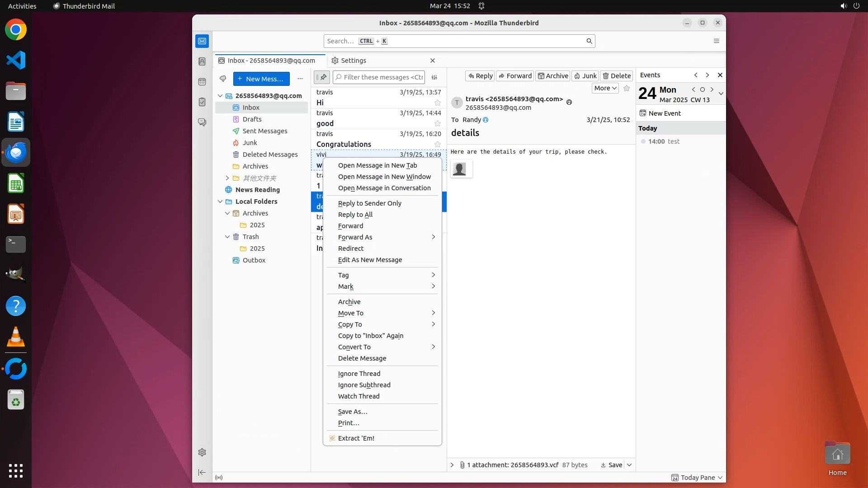Screen dimensions: 868x488
Task: Open Settings gear in spaces toolbar
Action: tap(202, 452)
